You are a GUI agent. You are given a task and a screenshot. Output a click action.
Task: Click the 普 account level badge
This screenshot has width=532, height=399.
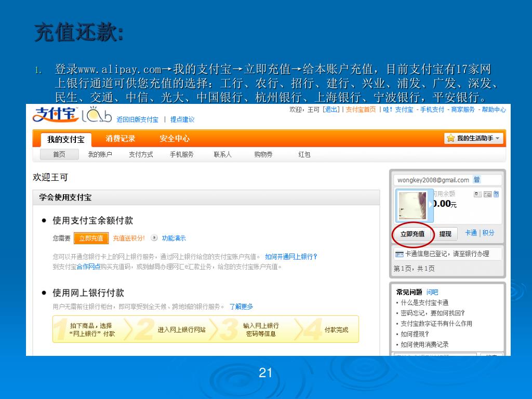[477, 179]
